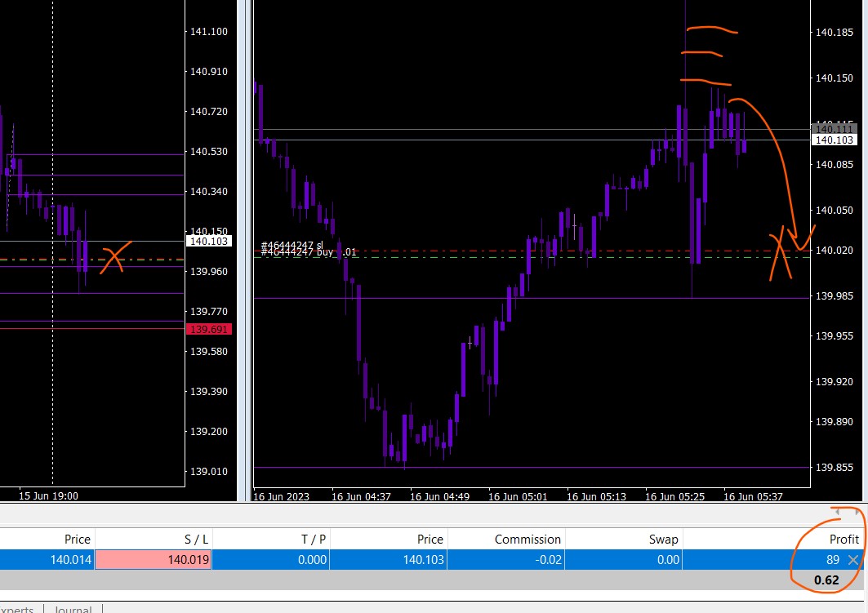Click the 140.103 price tag on the right chart scale

832,140
